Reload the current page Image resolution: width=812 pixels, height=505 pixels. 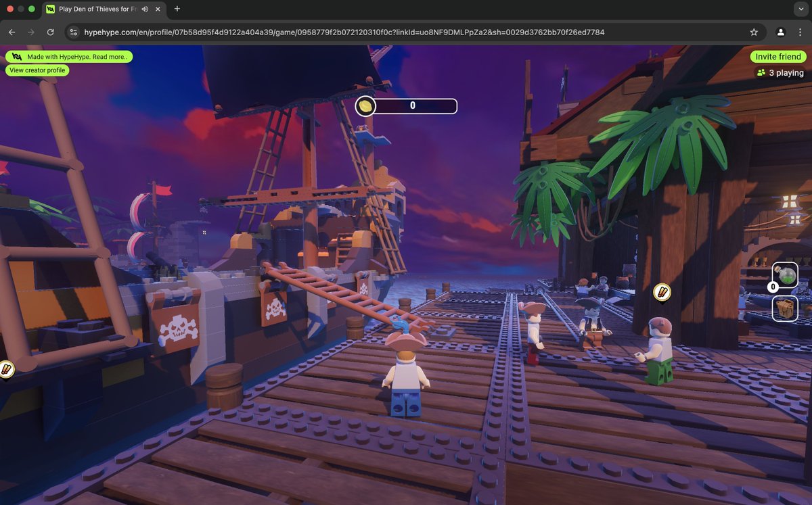point(51,31)
